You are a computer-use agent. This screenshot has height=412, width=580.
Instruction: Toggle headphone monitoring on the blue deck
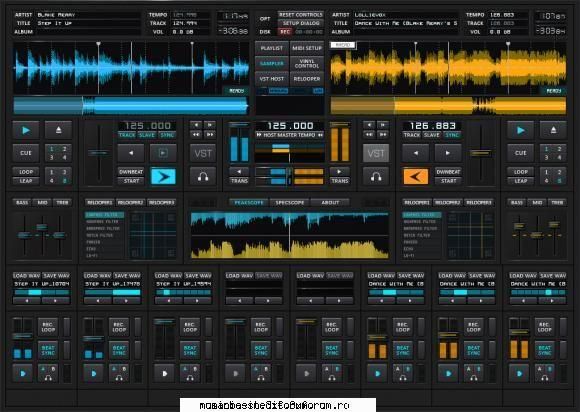[x=203, y=177]
